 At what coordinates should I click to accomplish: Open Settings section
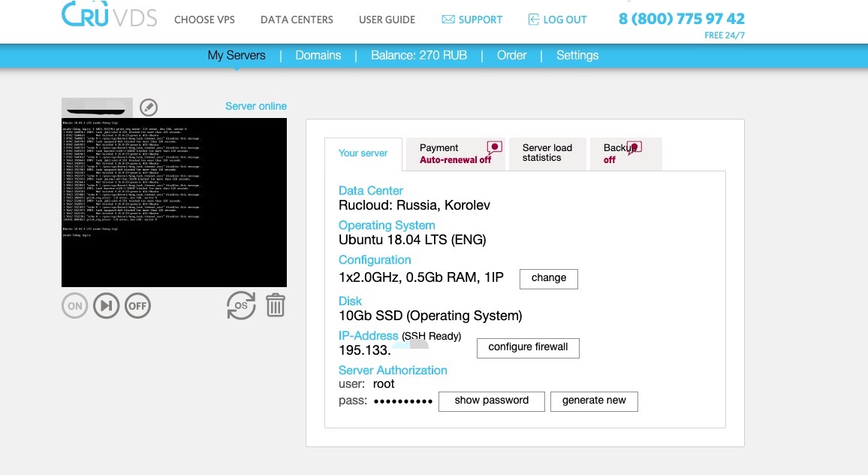(x=577, y=56)
